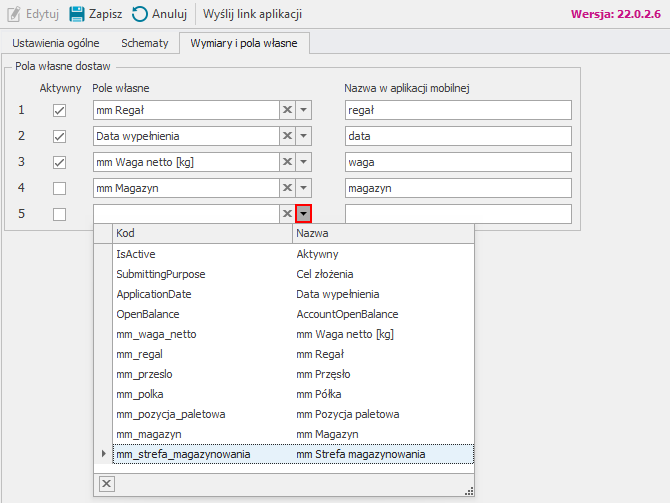Screen dimensions: 670x503
Task: Enable the Aktywny checkbox in row 4
Action: 59,188
